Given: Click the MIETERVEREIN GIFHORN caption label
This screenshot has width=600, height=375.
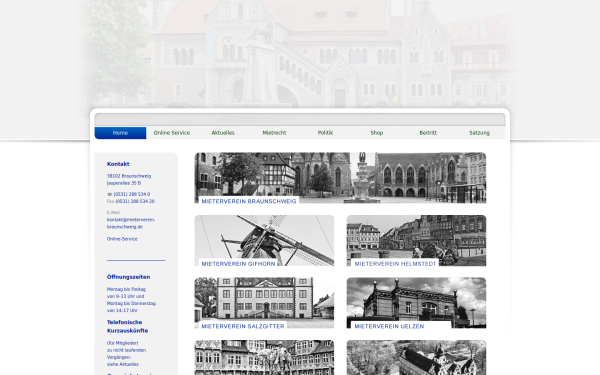Looking at the screenshot, I should [x=238, y=264].
